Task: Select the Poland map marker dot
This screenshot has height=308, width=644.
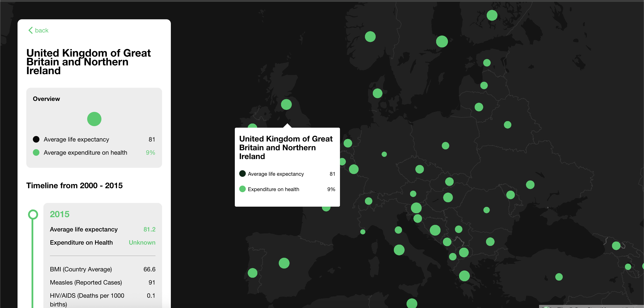Action: pos(446,145)
